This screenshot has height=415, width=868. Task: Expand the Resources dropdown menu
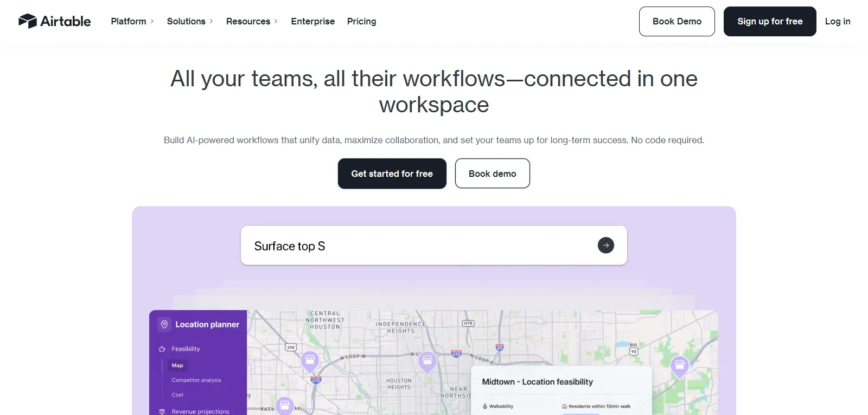click(x=252, y=21)
